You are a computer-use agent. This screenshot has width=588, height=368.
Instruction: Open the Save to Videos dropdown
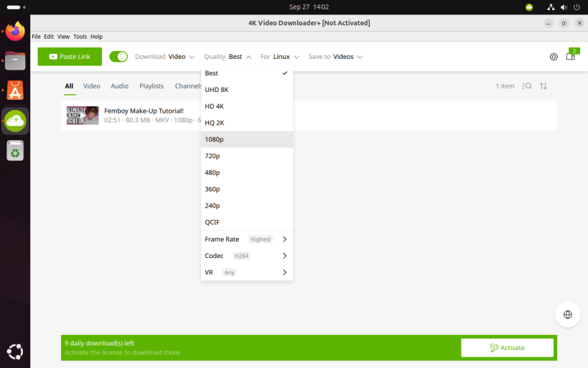(x=335, y=57)
